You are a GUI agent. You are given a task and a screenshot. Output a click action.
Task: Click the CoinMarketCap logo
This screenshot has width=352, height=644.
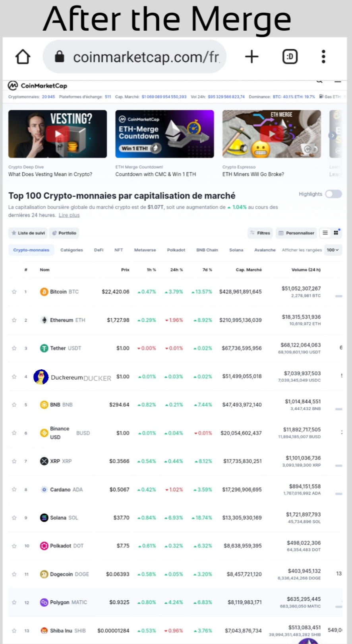click(x=38, y=85)
